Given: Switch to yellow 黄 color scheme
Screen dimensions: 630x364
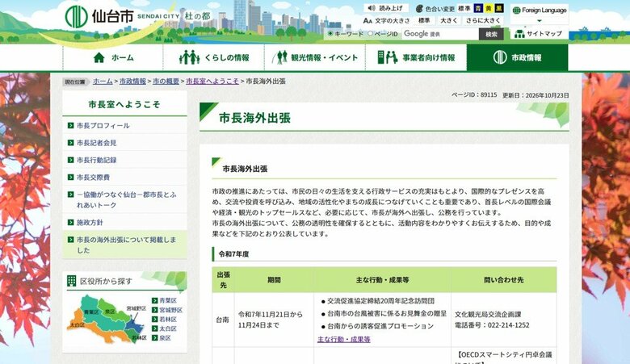Looking at the screenshot, I should (489, 8).
